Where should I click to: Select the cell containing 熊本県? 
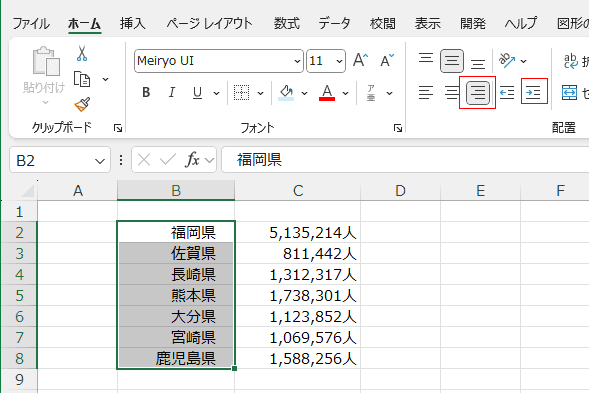point(176,295)
